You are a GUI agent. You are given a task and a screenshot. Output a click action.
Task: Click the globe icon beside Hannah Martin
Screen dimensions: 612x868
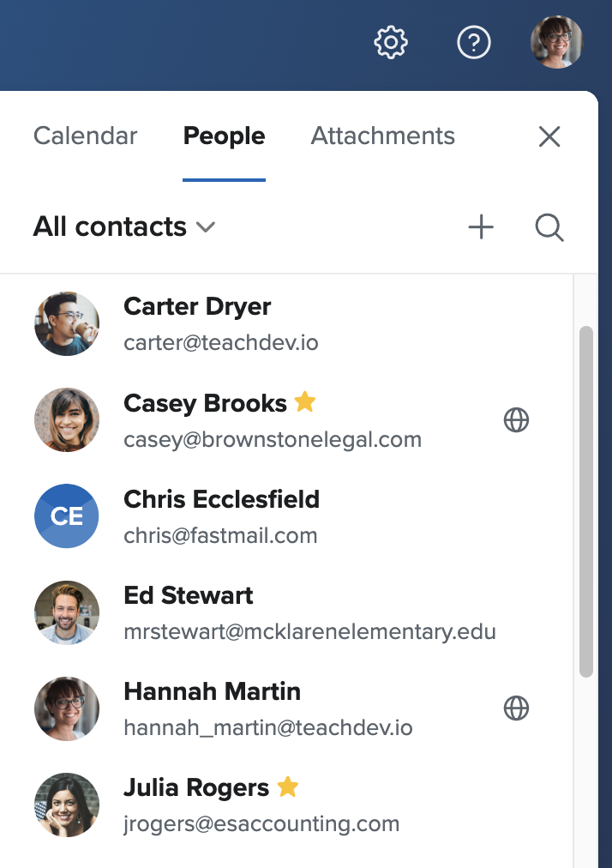click(x=516, y=708)
